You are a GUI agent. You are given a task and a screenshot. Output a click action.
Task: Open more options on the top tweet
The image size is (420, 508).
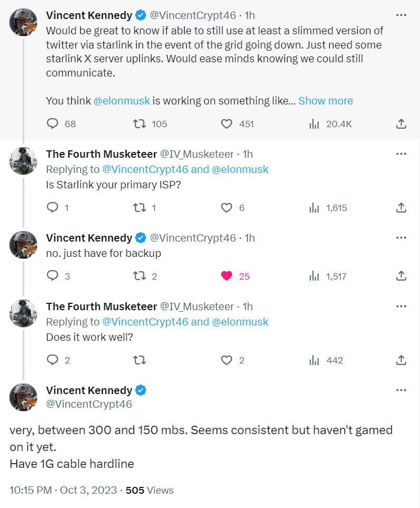pyautogui.click(x=401, y=16)
